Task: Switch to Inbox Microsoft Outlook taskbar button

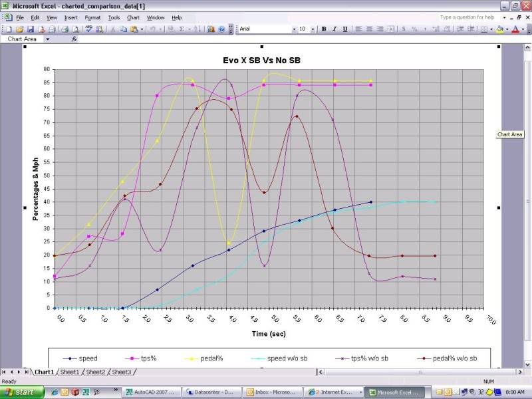Action: click(273, 392)
